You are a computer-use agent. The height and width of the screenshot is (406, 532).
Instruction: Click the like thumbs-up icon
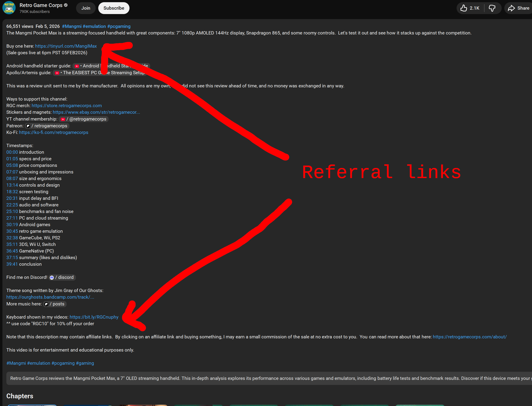[x=464, y=8]
